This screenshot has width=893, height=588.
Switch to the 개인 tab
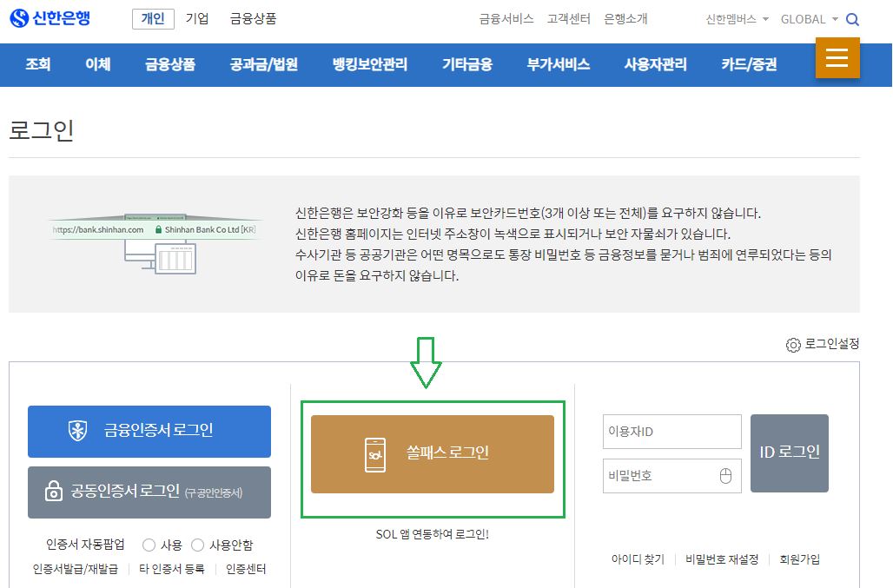(153, 19)
